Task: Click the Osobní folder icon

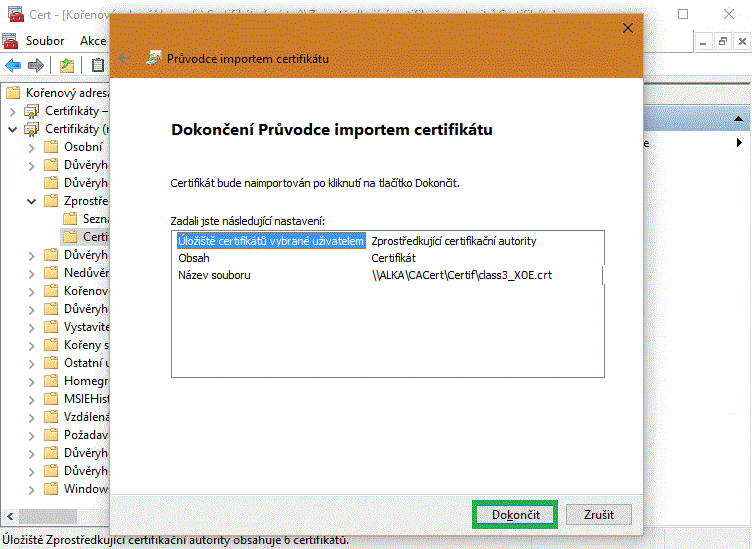Action: [51, 147]
